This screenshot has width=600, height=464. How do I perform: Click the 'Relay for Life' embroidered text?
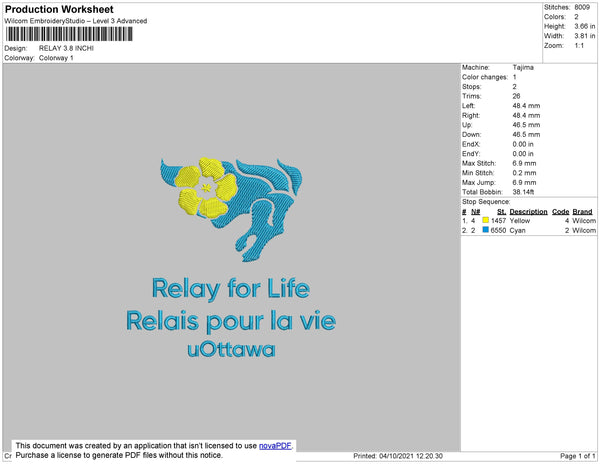pos(231,289)
